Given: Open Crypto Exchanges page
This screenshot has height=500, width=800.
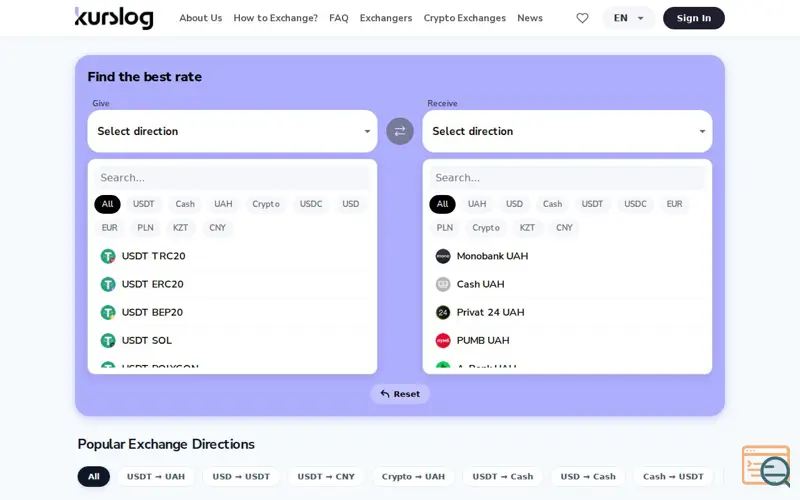Looking at the screenshot, I should pyautogui.click(x=465, y=18).
